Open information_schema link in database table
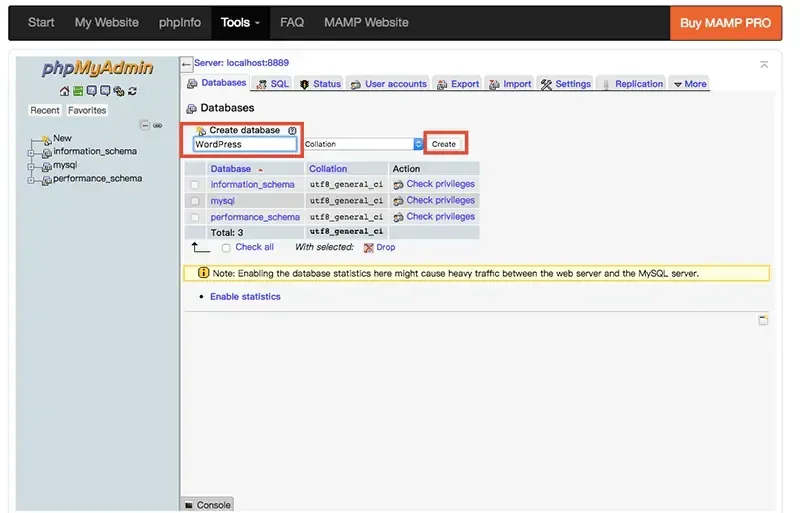 coord(253,184)
